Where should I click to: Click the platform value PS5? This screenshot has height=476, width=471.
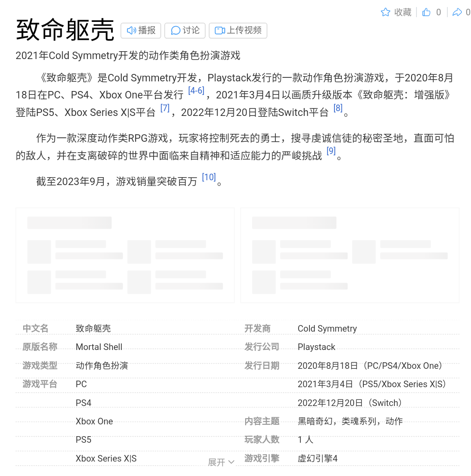(x=84, y=440)
